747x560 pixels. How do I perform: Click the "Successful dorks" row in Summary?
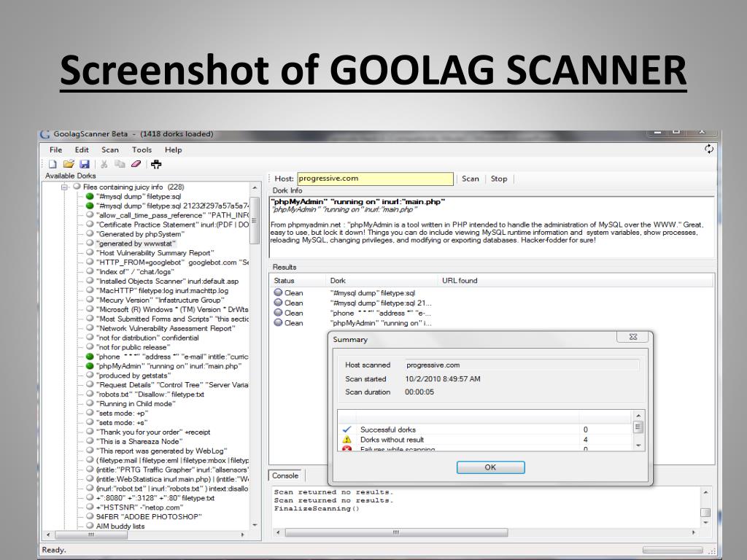(x=485, y=429)
